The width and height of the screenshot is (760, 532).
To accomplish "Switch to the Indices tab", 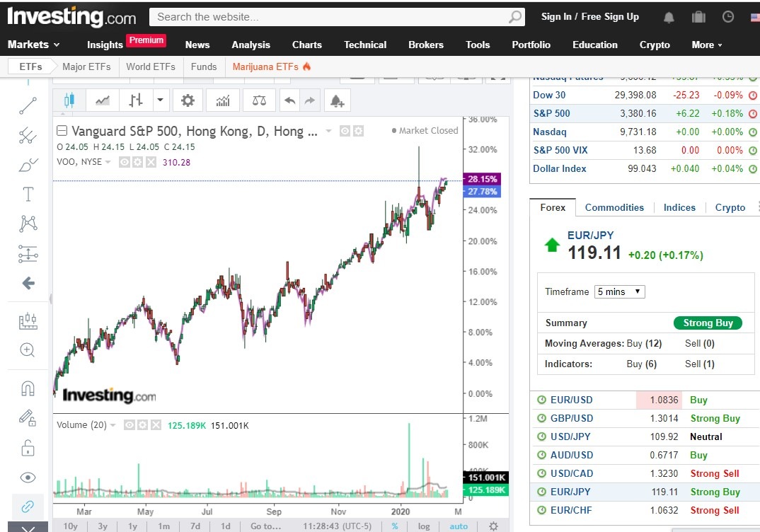I will click(679, 207).
